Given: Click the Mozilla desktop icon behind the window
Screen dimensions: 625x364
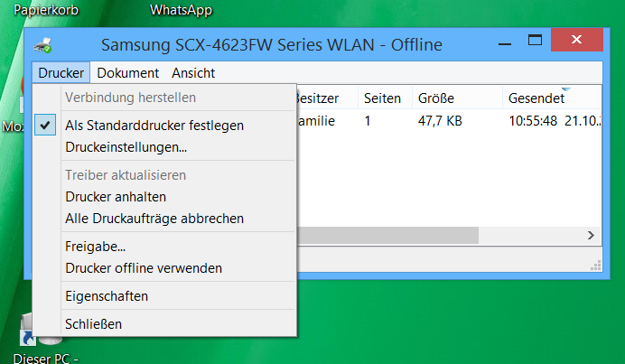Looking at the screenshot, I should click(x=12, y=126).
